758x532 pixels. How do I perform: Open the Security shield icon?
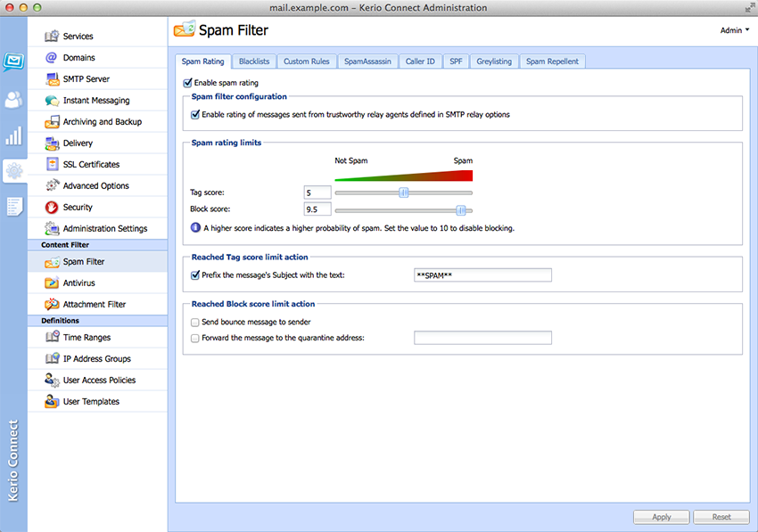coord(52,208)
